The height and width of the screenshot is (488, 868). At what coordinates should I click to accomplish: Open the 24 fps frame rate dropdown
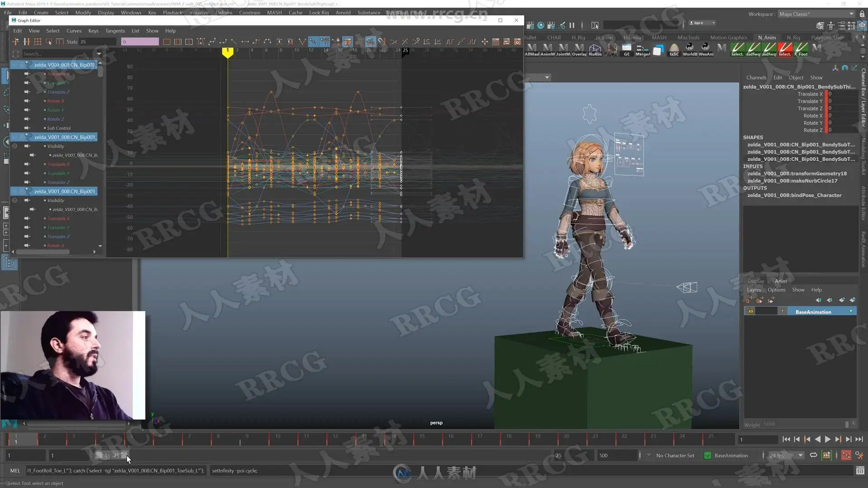click(787, 455)
